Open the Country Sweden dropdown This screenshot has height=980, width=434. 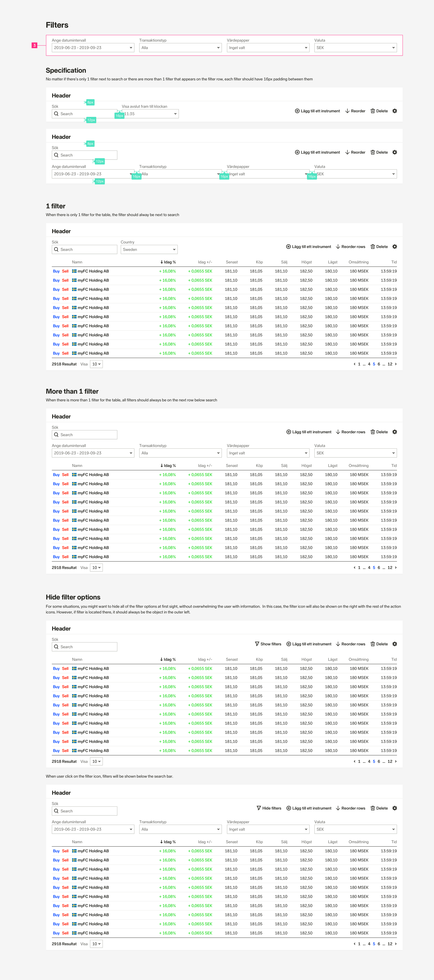click(x=149, y=250)
